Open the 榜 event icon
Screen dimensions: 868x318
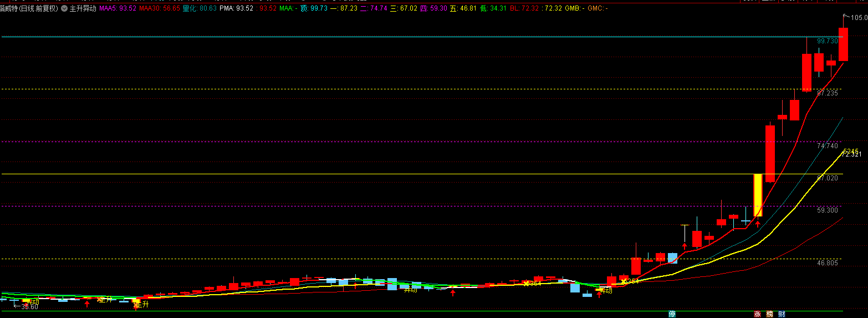click(x=769, y=314)
